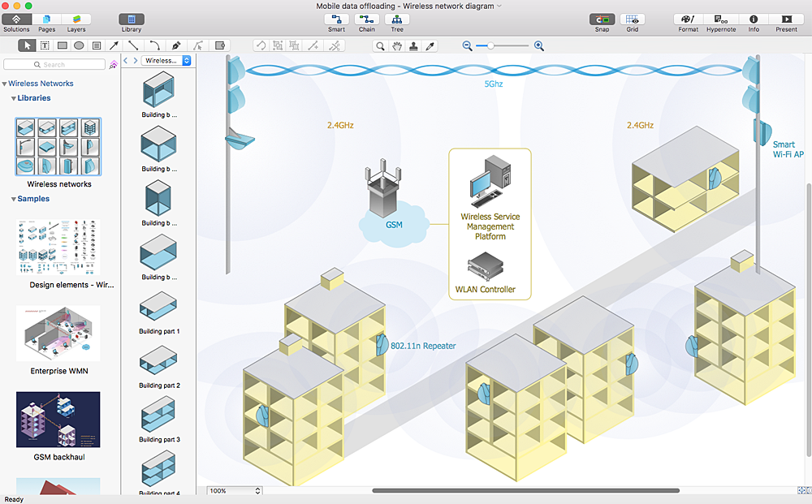Pick the Rectangle shape tool
The width and height of the screenshot is (812, 504).
click(62, 46)
